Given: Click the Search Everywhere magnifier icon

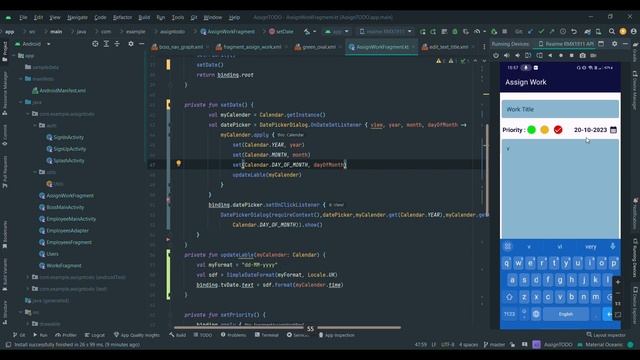Looking at the screenshot, I should [611, 31].
